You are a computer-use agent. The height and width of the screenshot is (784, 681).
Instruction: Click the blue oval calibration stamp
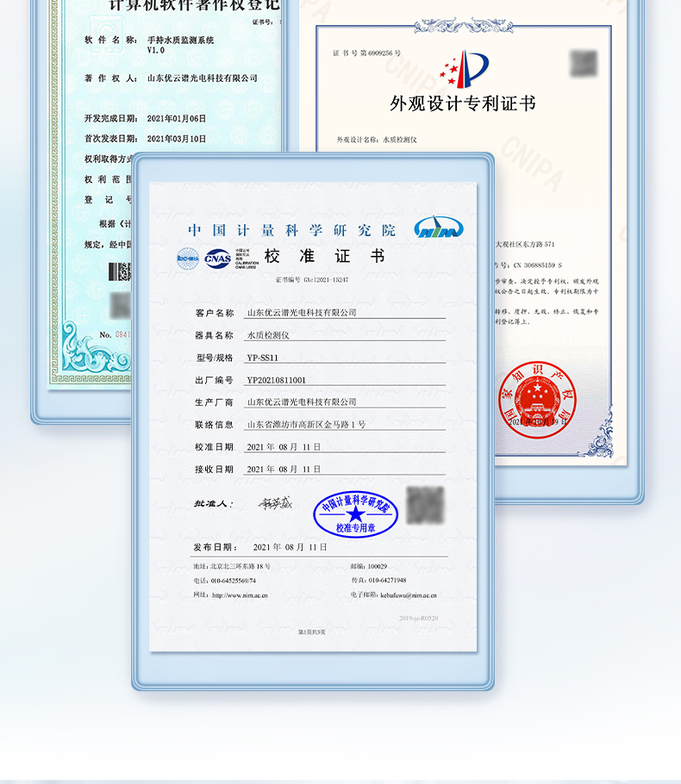(355, 514)
